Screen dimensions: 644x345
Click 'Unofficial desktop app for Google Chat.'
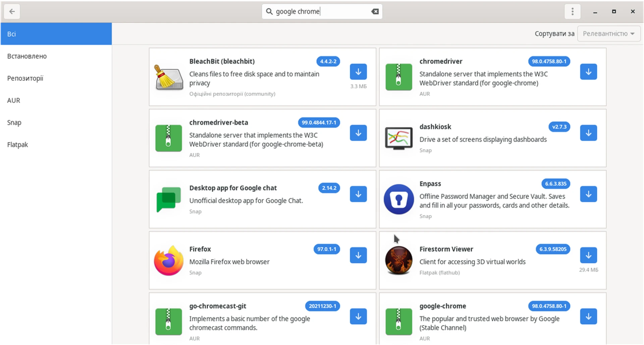246,200
